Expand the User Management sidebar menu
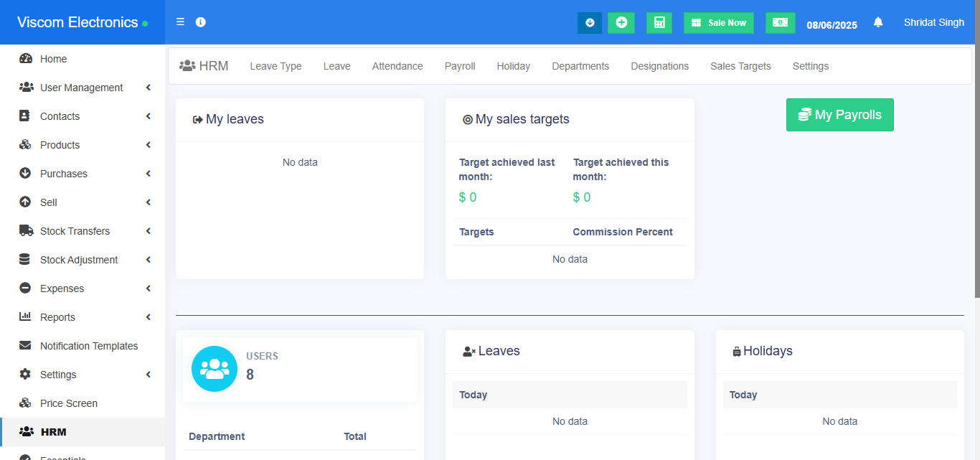 tap(82, 88)
